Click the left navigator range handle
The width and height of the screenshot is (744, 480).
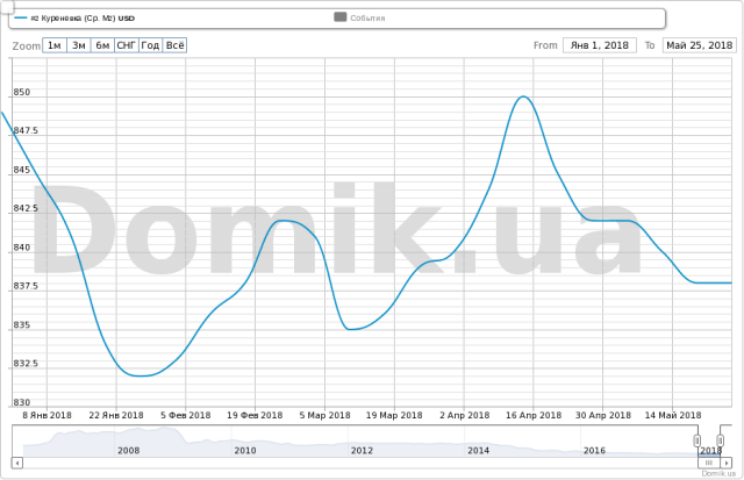(x=697, y=441)
